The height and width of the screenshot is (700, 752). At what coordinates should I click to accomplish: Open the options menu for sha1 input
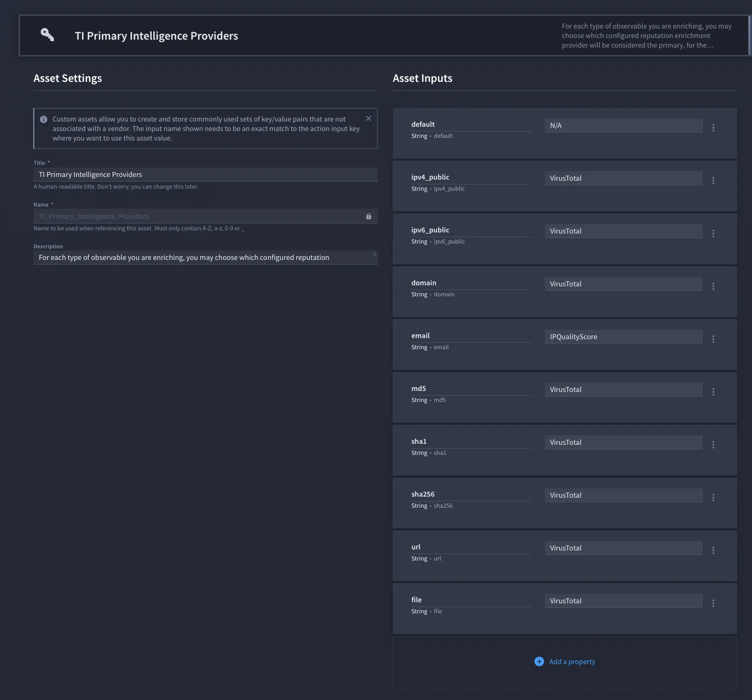point(713,445)
